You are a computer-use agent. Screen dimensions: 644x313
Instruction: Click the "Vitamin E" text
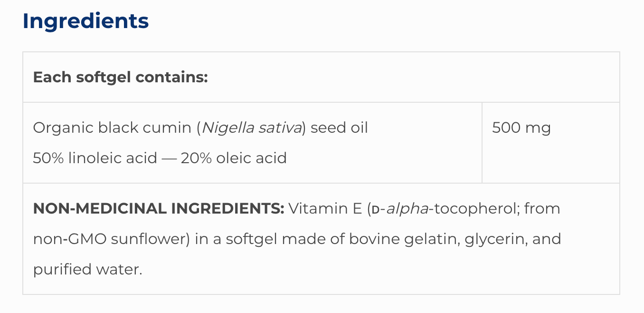click(325, 209)
